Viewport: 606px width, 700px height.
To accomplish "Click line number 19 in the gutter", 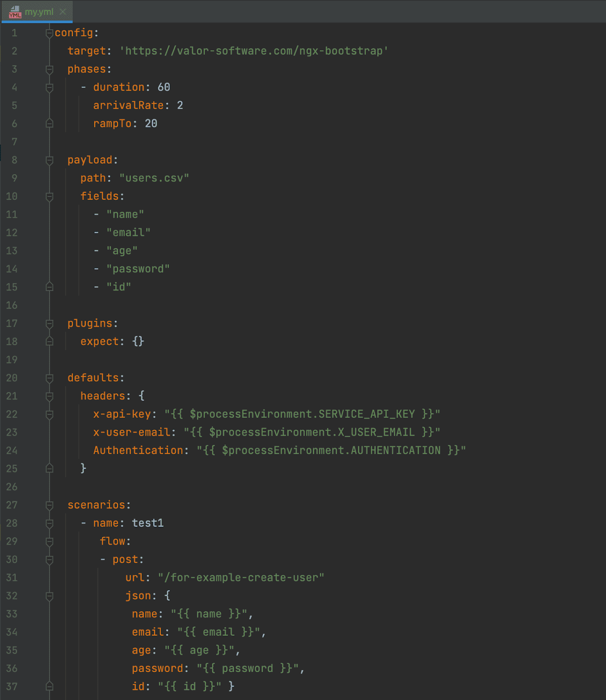I will 12,360.
